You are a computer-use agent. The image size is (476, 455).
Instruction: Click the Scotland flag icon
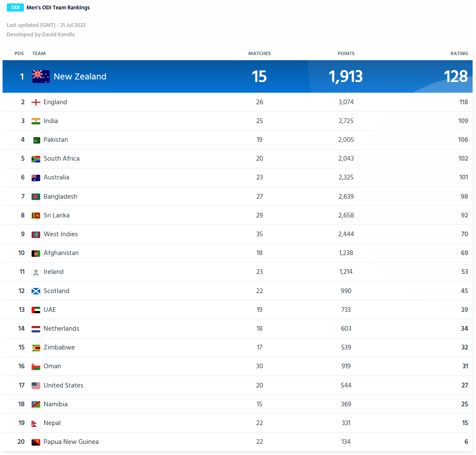[x=36, y=291]
